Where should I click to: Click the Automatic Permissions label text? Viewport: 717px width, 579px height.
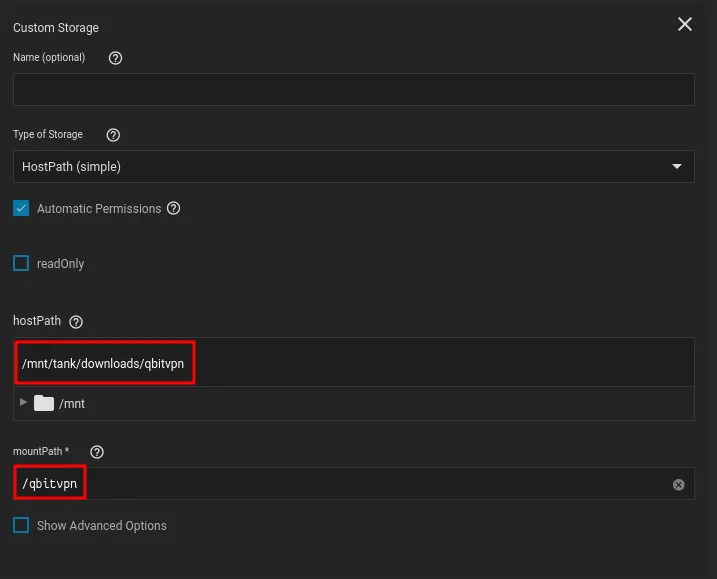tap(99, 209)
